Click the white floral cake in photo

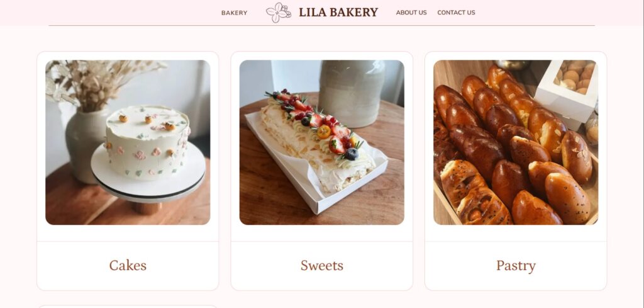pyautogui.click(x=147, y=142)
